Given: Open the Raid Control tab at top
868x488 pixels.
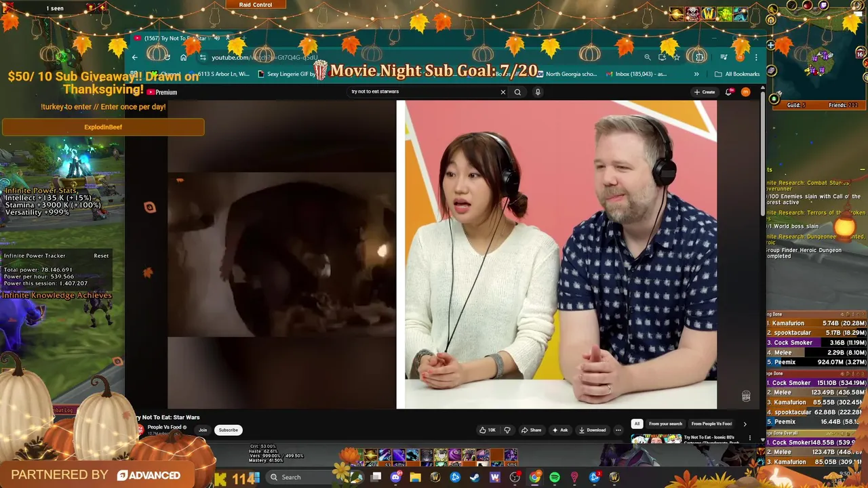Looking at the screenshot, I should 255,5.
